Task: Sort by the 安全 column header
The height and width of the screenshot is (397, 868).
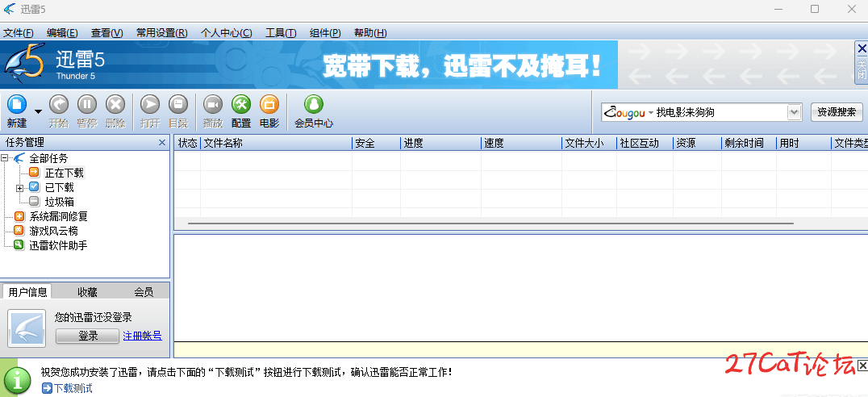Action: click(377, 144)
